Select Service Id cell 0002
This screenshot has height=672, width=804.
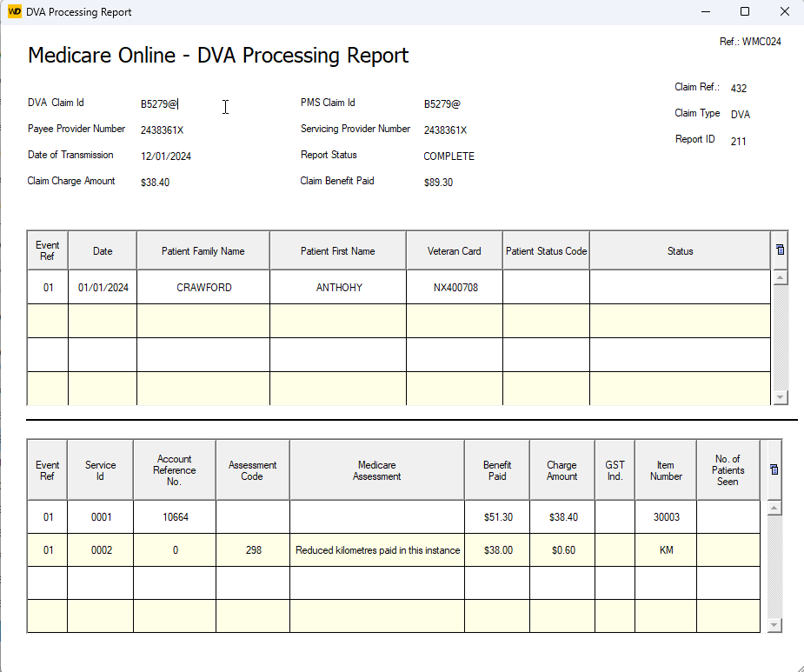point(100,550)
